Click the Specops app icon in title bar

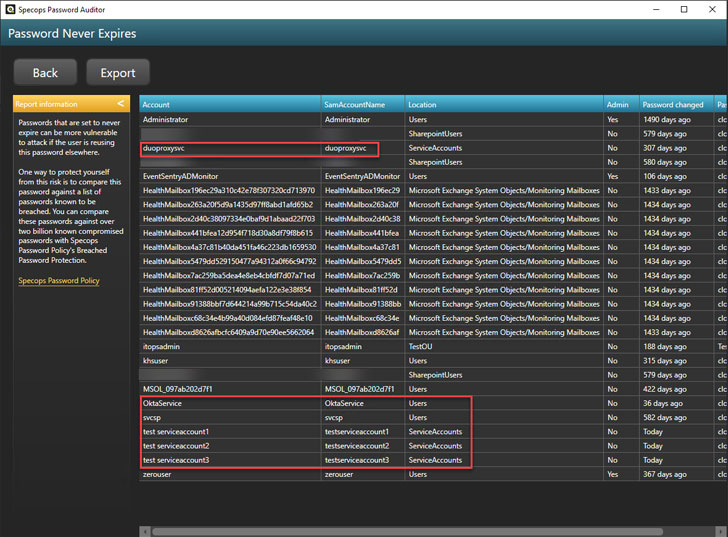pos(10,10)
